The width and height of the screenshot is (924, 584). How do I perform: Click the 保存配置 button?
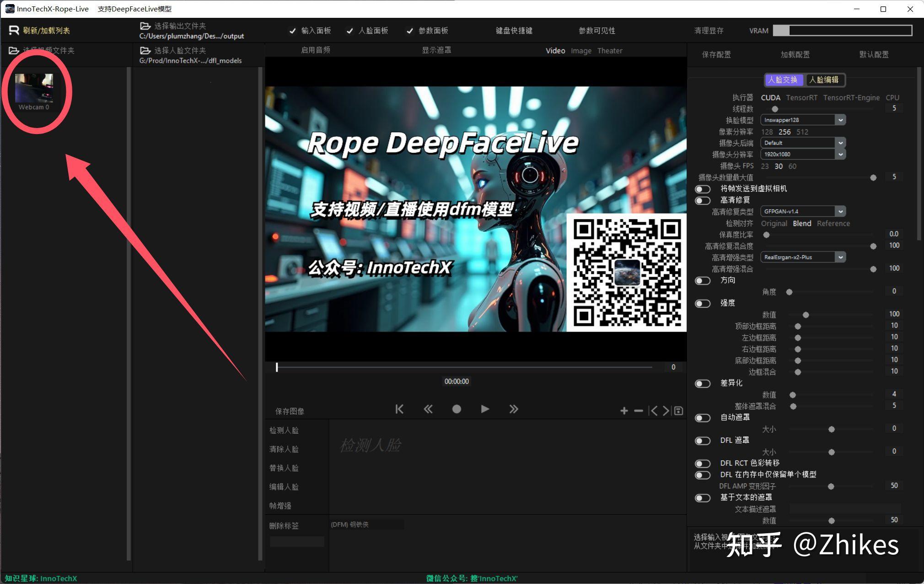(x=716, y=54)
